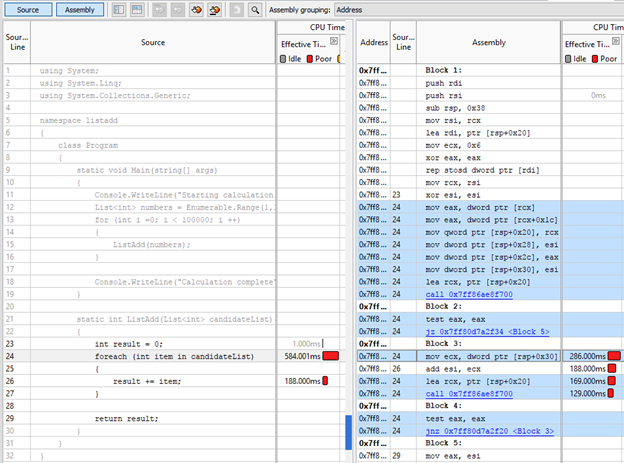Screen dimensions: 624x463
Task: Click the magnifier search icon in toolbar
Action: 256,9
